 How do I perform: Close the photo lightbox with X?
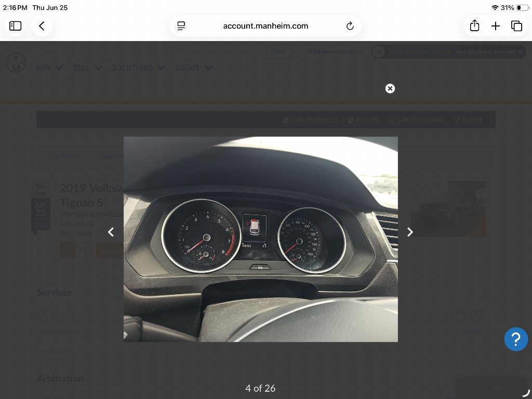click(x=390, y=88)
